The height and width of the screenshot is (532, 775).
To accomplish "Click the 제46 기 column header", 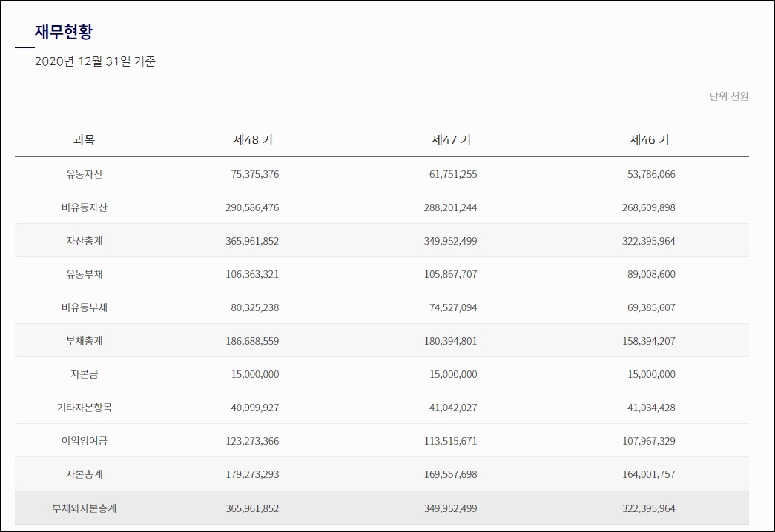I will click(650, 140).
